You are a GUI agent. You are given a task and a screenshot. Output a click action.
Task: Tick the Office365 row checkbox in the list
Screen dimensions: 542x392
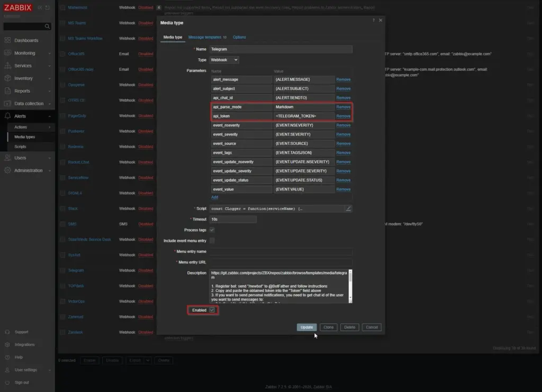point(62,54)
